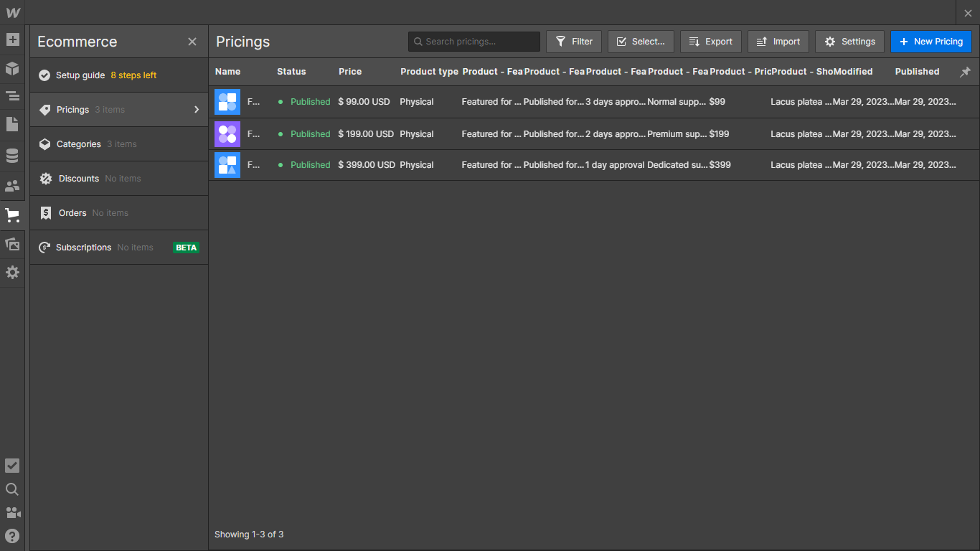Screen dimensions: 980x551
Task: Open the site Settings gear in sidebar
Action: (x=12, y=273)
